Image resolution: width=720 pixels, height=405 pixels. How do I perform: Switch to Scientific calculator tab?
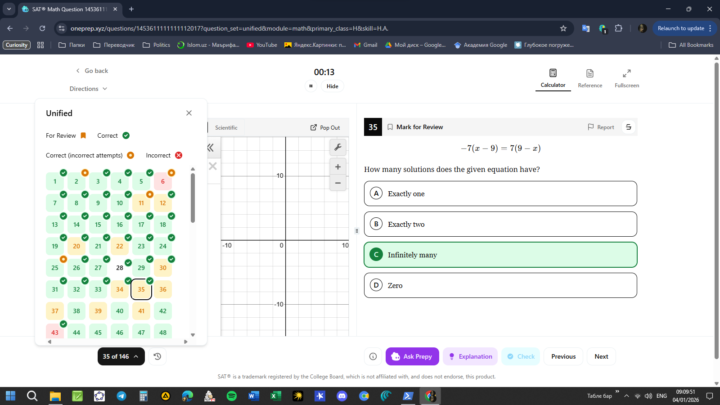(226, 128)
